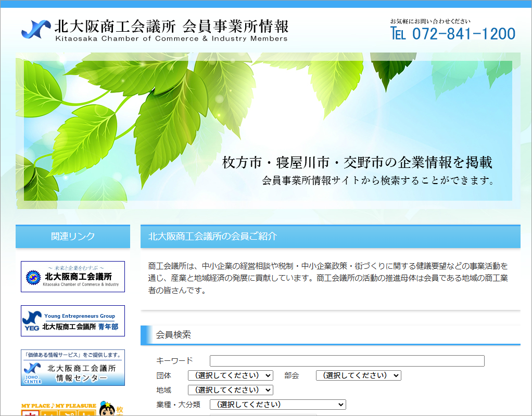Image resolution: width=532 pixels, height=416 pixels.
Task: Call the TEL 072-841-1200 number
Action: pyautogui.click(x=452, y=34)
